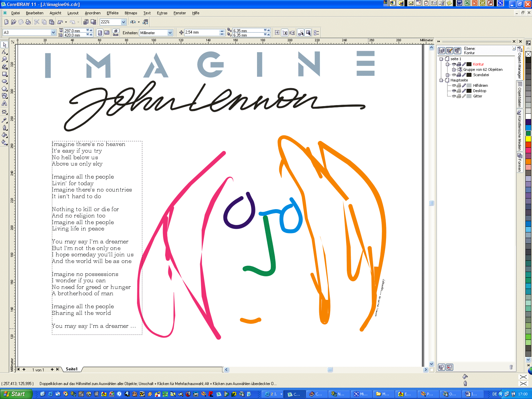Show the Scandatei layer via eye icon

pos(454,75)
